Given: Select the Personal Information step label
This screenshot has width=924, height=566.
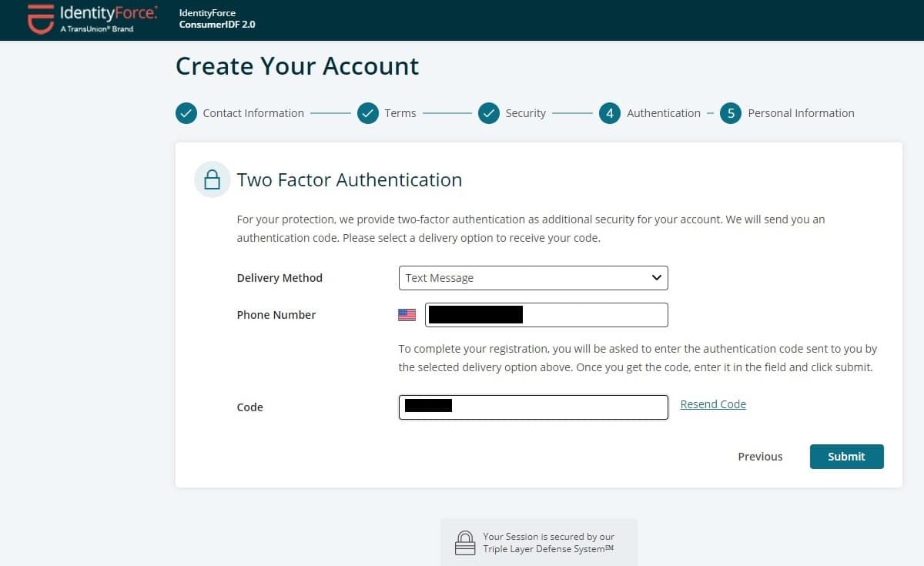Looking at the screenshot, I should pyautogui.click(x=801, y=113).
